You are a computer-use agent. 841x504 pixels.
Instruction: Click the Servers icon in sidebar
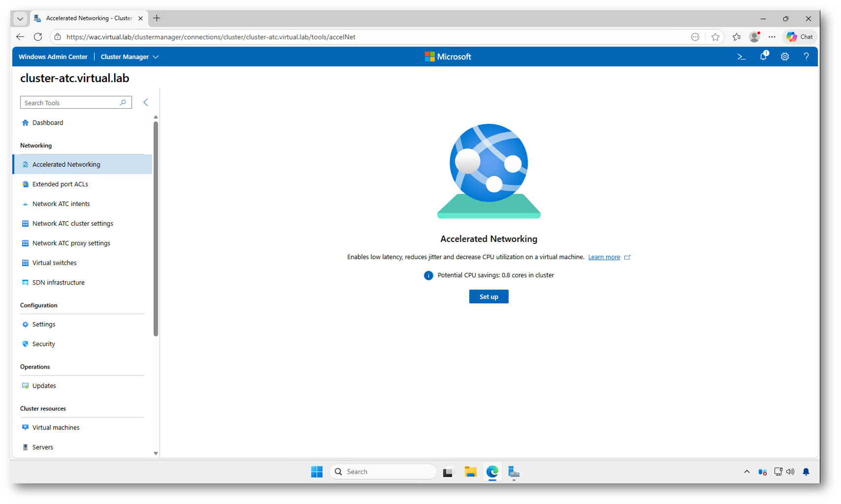click(25, 447)
